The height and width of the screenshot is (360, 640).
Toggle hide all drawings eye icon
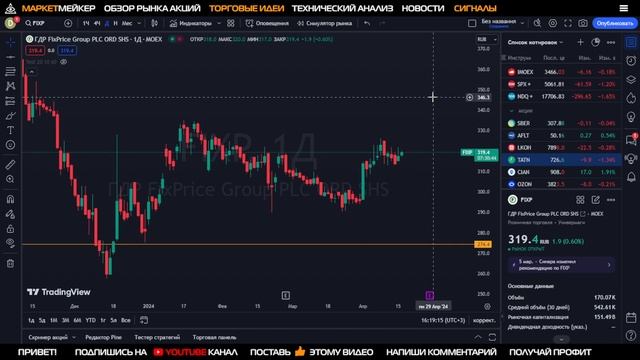pyautogui.click(x=10, y=243)
